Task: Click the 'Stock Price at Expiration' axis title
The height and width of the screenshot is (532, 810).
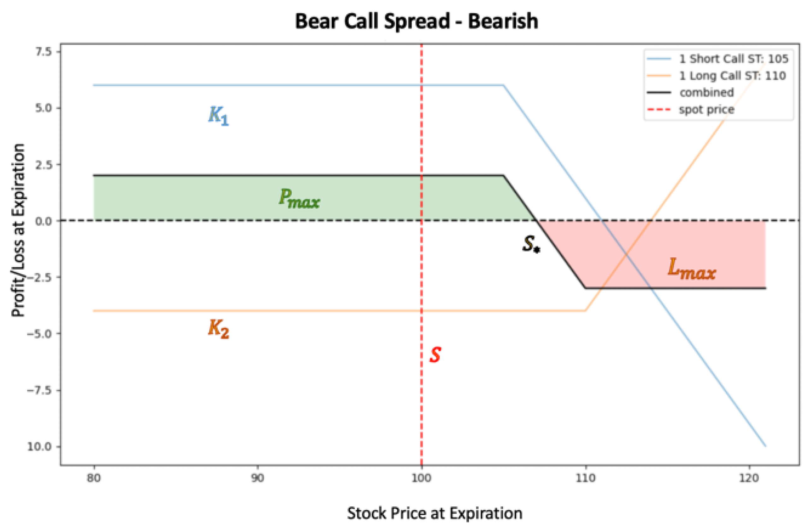Action: click(435, 513)
